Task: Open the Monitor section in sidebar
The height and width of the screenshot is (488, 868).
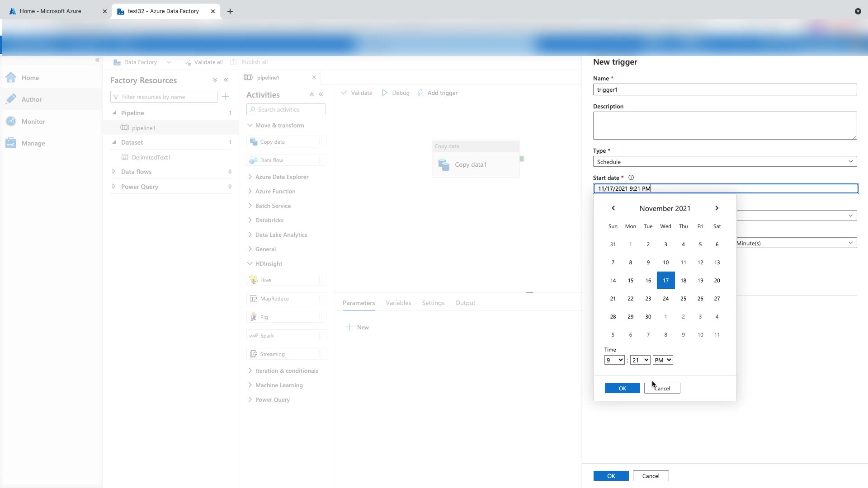Action: pos(33,122)
